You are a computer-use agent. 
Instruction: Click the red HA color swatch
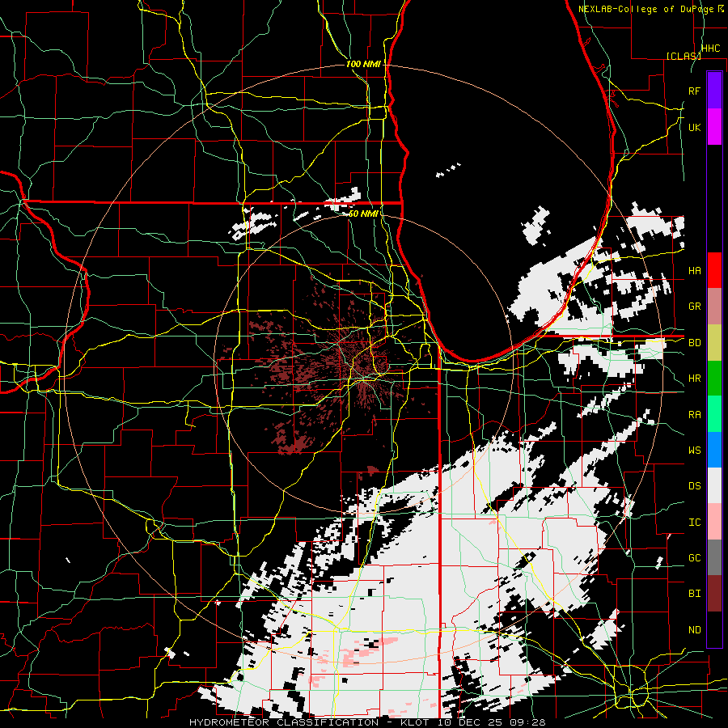[x=714, y=270]
